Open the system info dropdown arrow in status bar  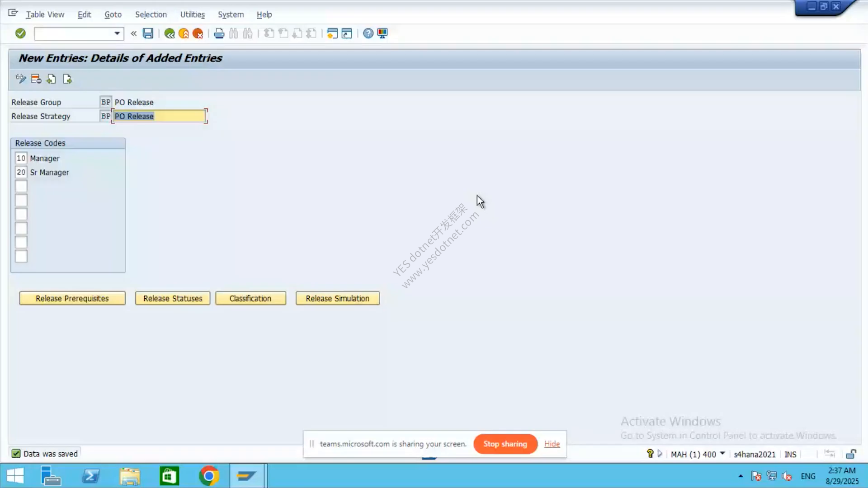click(x=722, y=453)
